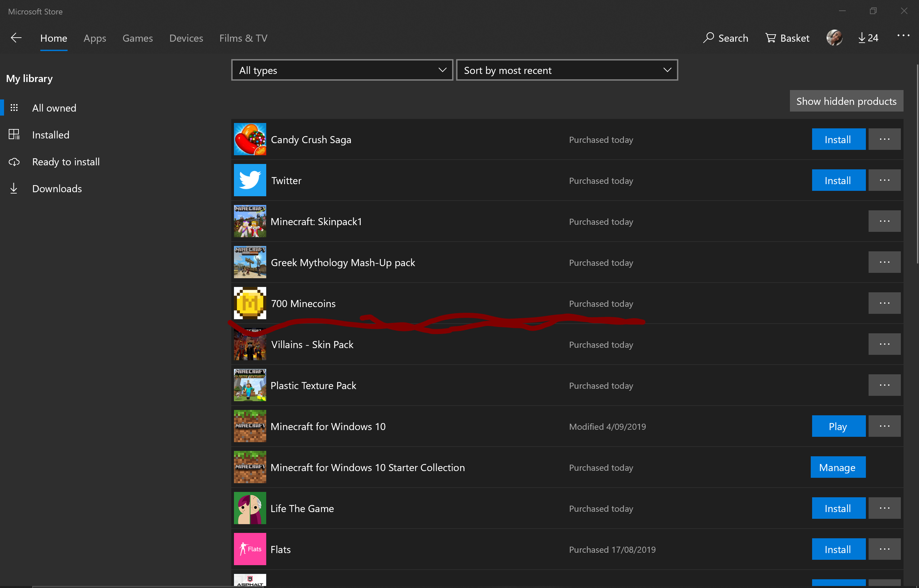Go back using the back arrow
The height and width of the screenshot is (588, 919).
pos(16,38)
